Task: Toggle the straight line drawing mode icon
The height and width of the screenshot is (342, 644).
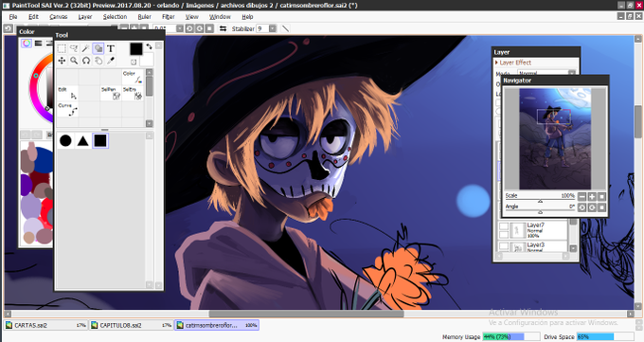Action: [x=285, y=28]
